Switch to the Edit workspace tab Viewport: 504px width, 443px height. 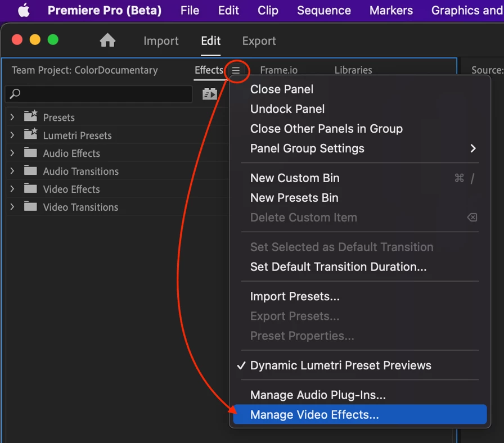210,41
